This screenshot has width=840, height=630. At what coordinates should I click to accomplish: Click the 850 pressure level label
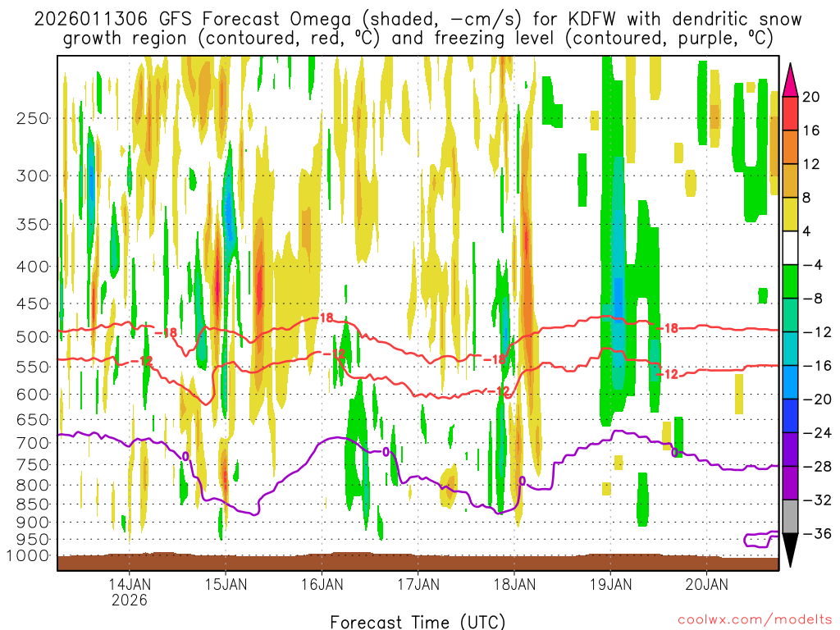click(33, 504)
